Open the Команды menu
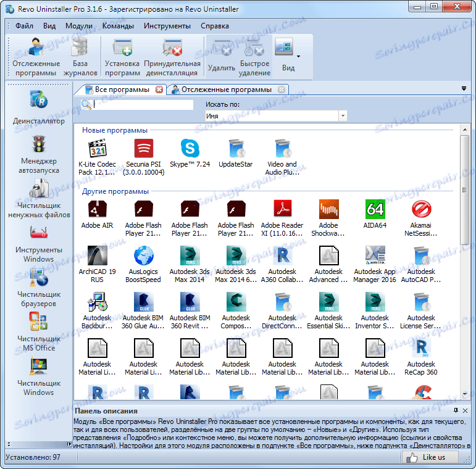476x469 pixels. pos(118,26)
